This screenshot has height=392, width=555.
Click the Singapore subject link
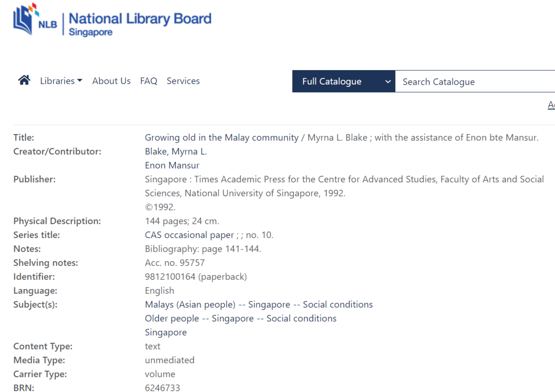(166, 332)
